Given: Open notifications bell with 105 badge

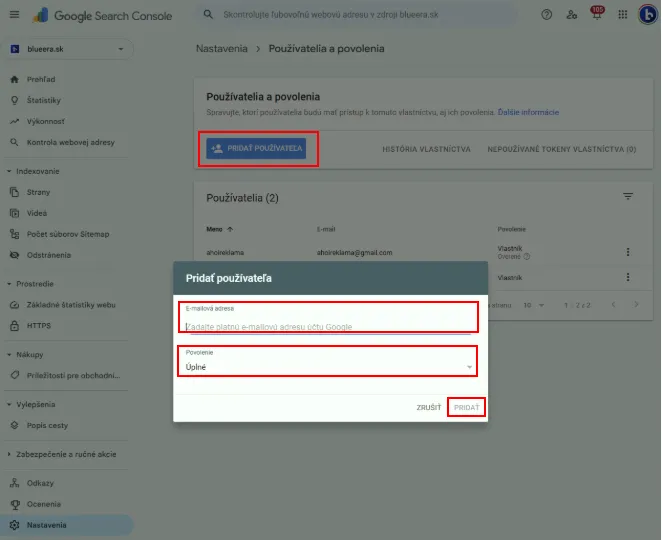Looking at the screenshot, I should pos(597,15).
